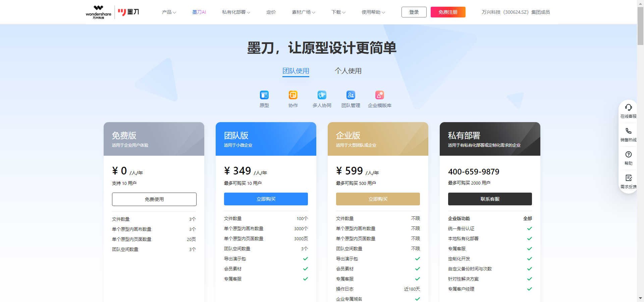Click the 墨刀，让原型设计更简单 heading

322,48
